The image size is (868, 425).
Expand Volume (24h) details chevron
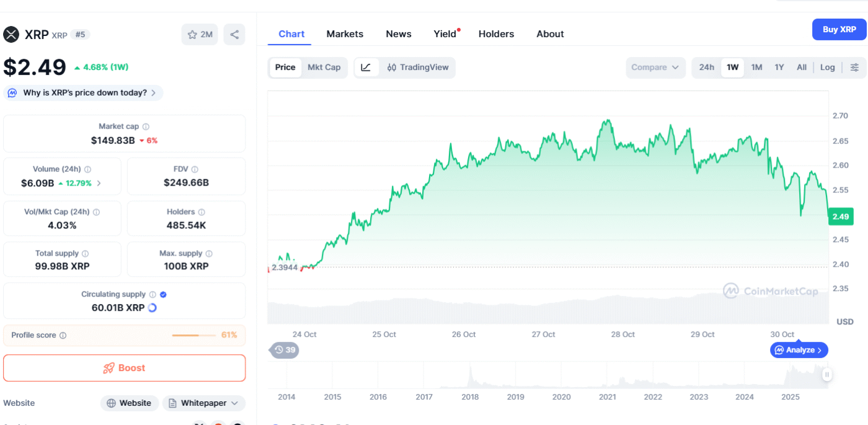99,184
